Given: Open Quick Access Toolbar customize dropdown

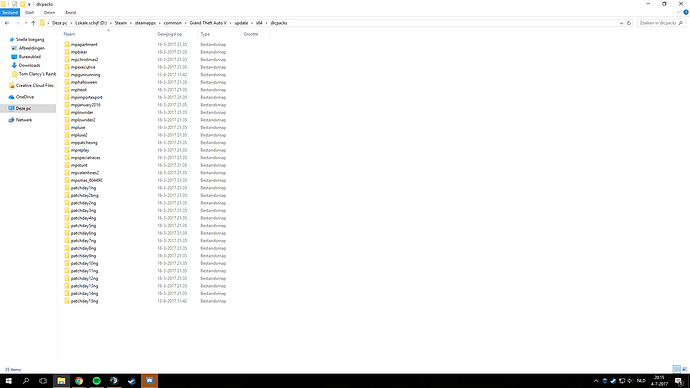Looking at the screenshot, I should [29, 4].
